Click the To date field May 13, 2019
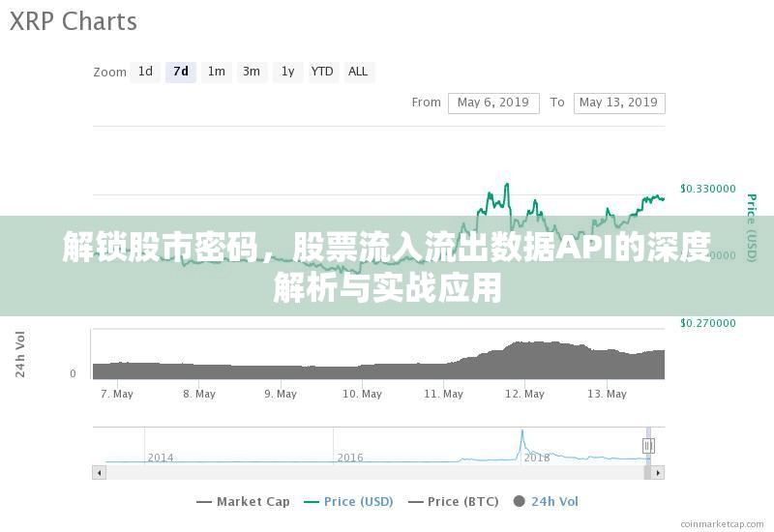The height and width of the screenshot is (532, 774). (619, 103)
